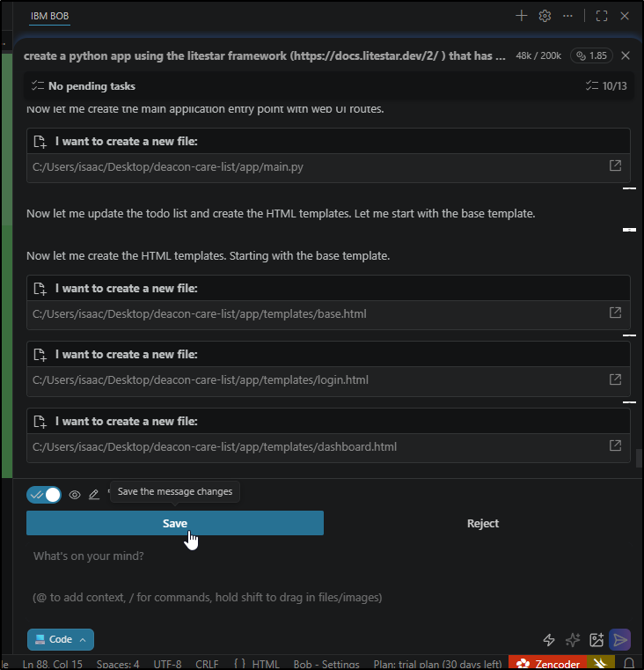Screen dimensions: 644x670
Task: Change encoding via UTF-8 status item
Action: point(167,664)
